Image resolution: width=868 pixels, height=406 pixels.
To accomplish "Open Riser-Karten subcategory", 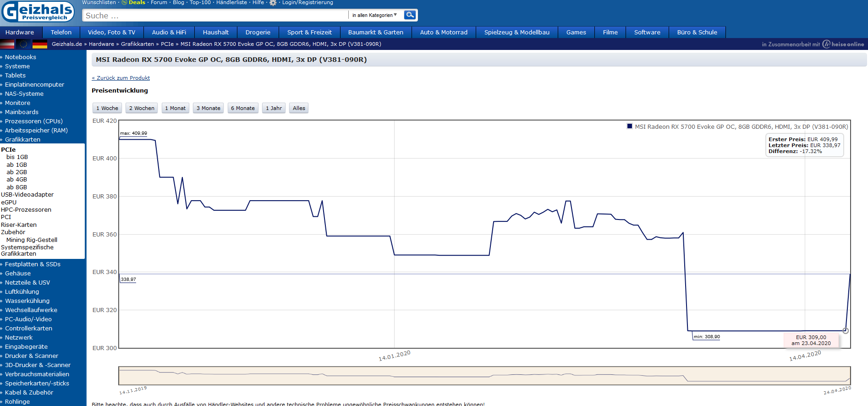I will click(x=19, y=225).
